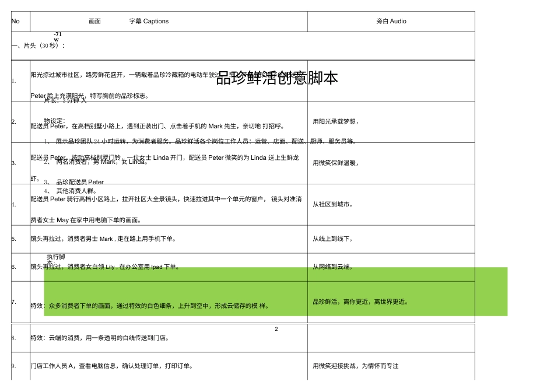This screenshot has width=554, height=392.
Task: Click the page number '2'
Action: point(276,329)
